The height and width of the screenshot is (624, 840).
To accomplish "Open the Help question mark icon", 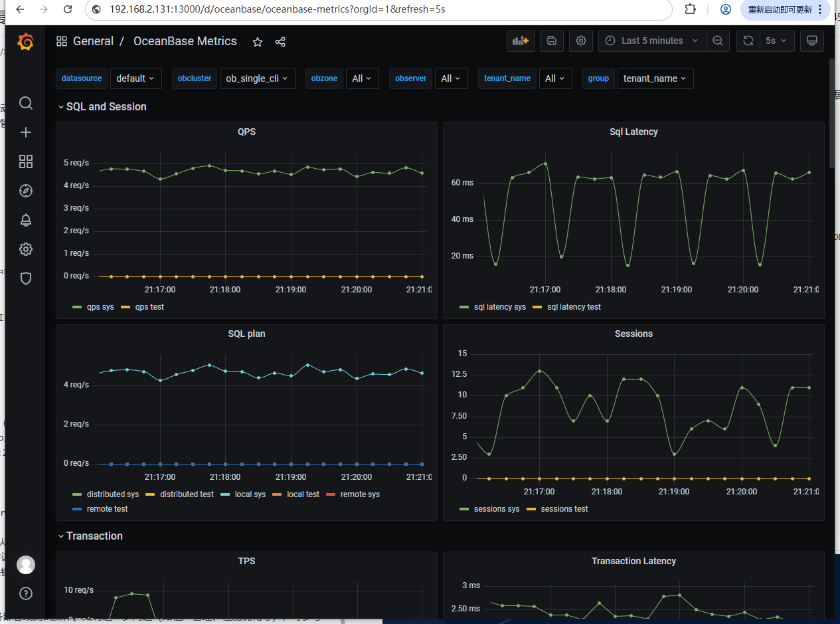I will [x=26, y=593].
